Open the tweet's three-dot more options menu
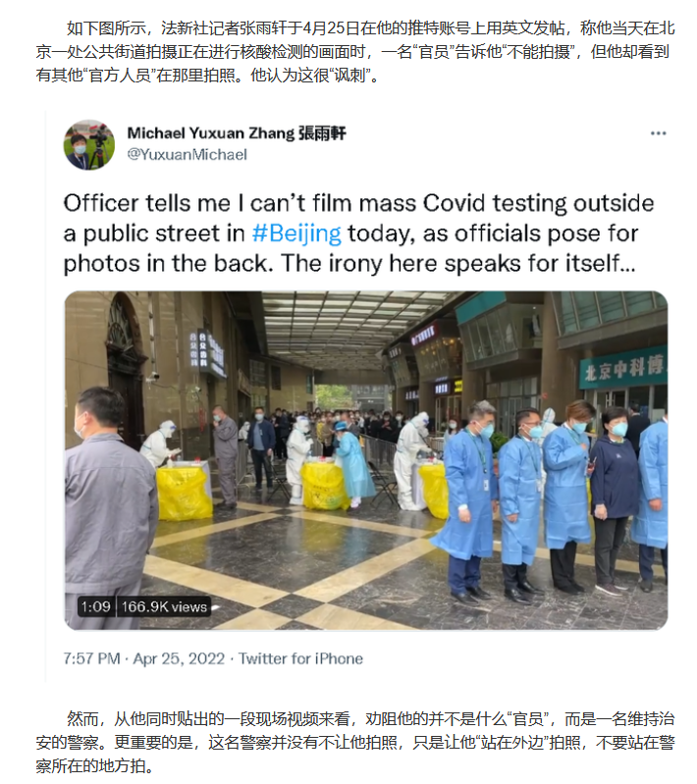 (658, 133)
